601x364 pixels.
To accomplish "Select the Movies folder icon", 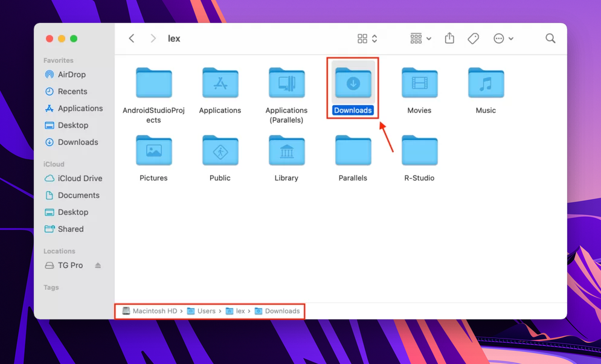I will 419,82.
